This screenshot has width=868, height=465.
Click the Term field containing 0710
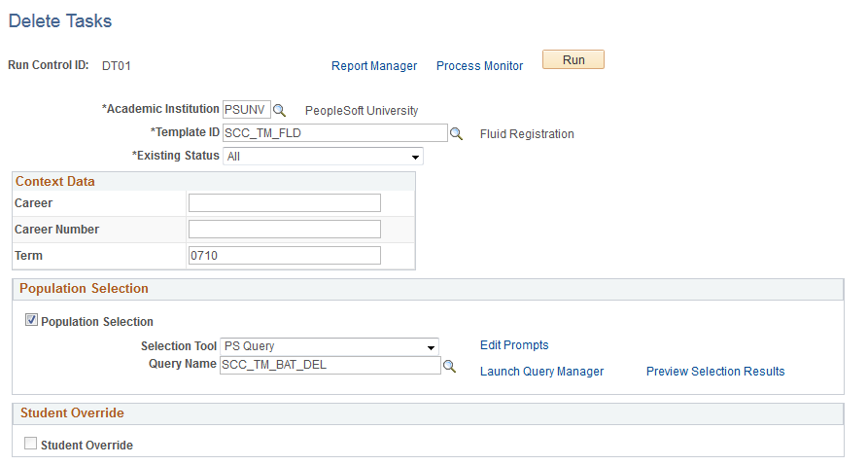[285, 256]
